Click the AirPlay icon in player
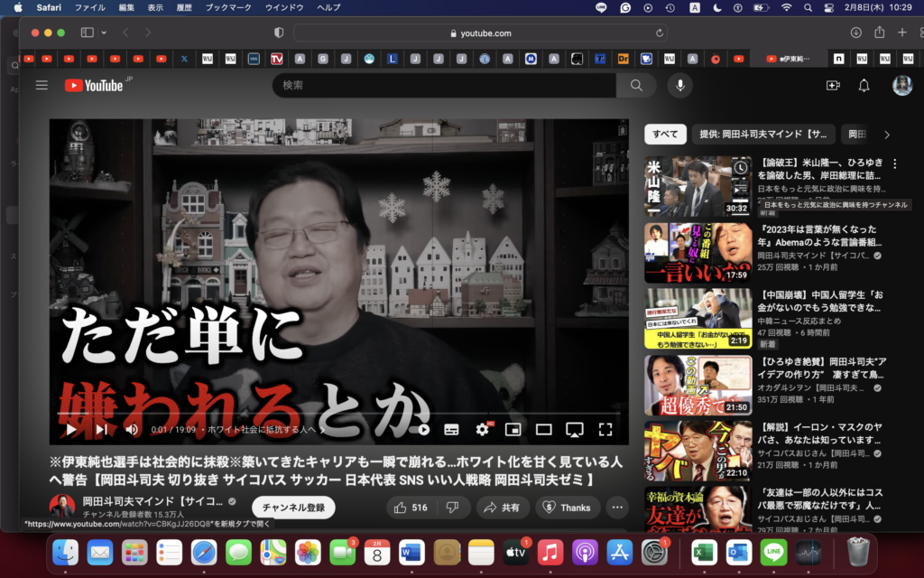The image size is (924, 578). (574, 430)
